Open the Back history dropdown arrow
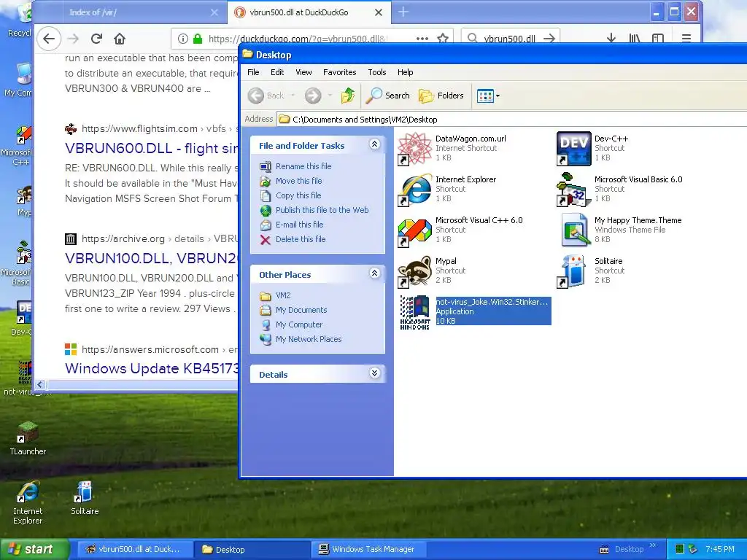The height and width of the screenshot is (560, 747). pos(293,96)
